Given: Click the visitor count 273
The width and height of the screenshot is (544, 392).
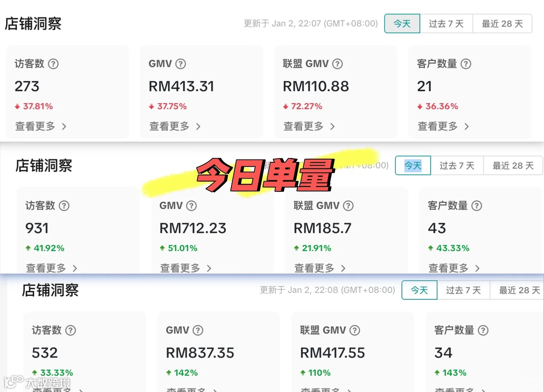Looking at the screenshot, I should coord(27,86).
